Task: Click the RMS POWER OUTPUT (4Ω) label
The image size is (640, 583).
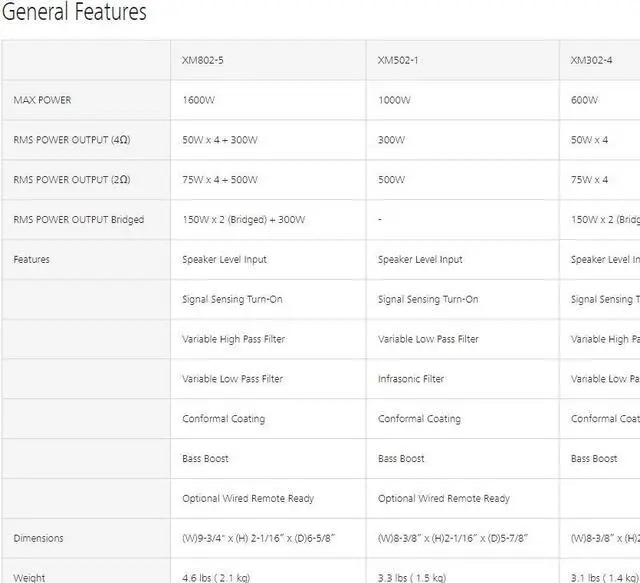Action: click(71, 140)
